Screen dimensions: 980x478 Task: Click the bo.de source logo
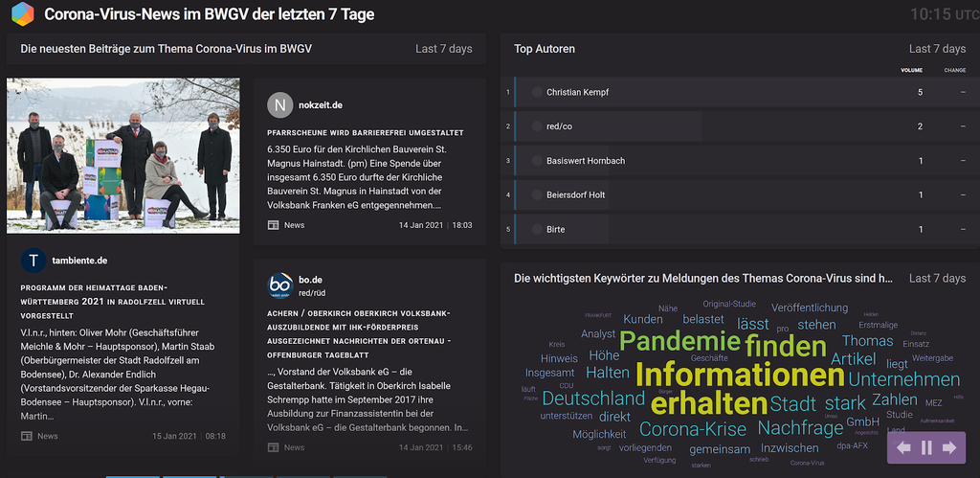click(279, 285)
